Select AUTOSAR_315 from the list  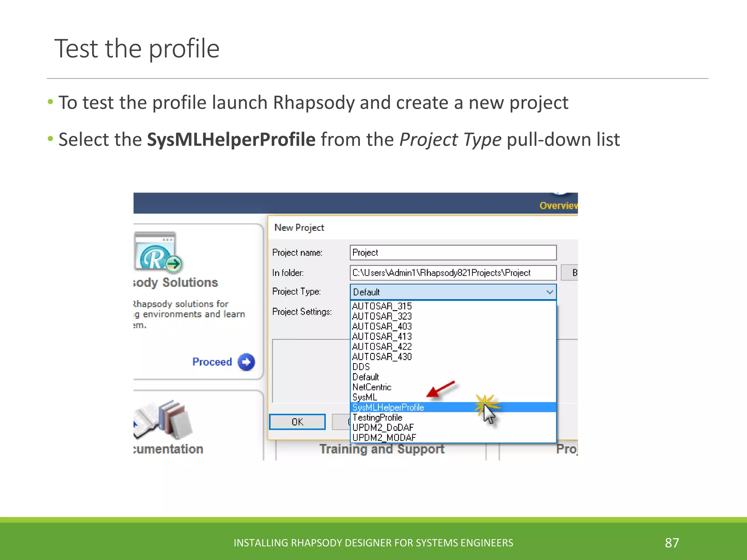coord(453,306)
